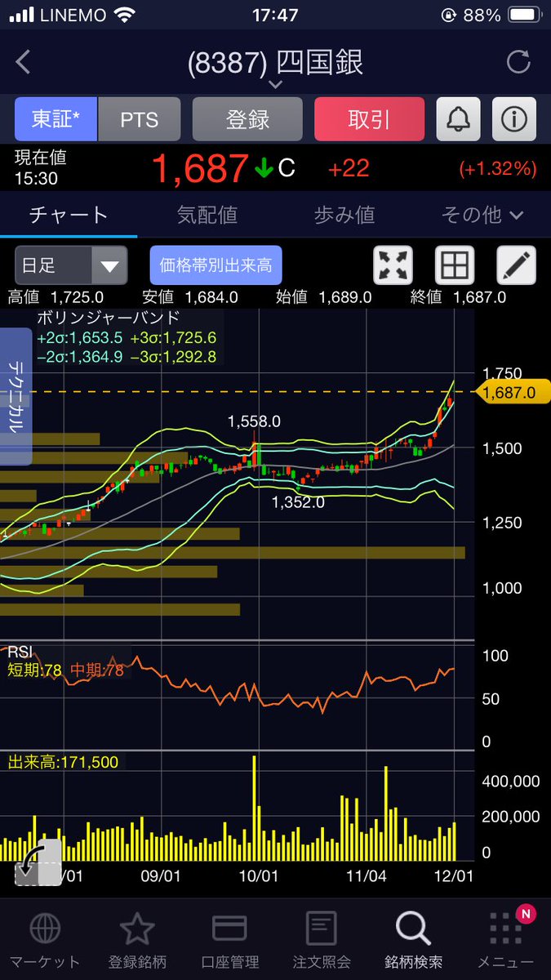Tap the RSI 中期:78 label
This screenshot has width=551, height=980.
click(x=96, y=670)
